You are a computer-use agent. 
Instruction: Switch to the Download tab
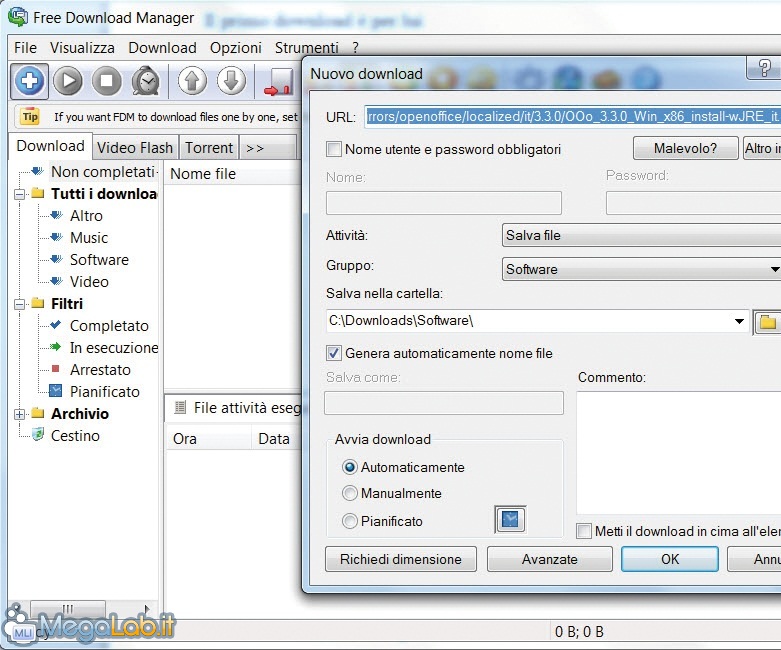[x=50, y=146]
